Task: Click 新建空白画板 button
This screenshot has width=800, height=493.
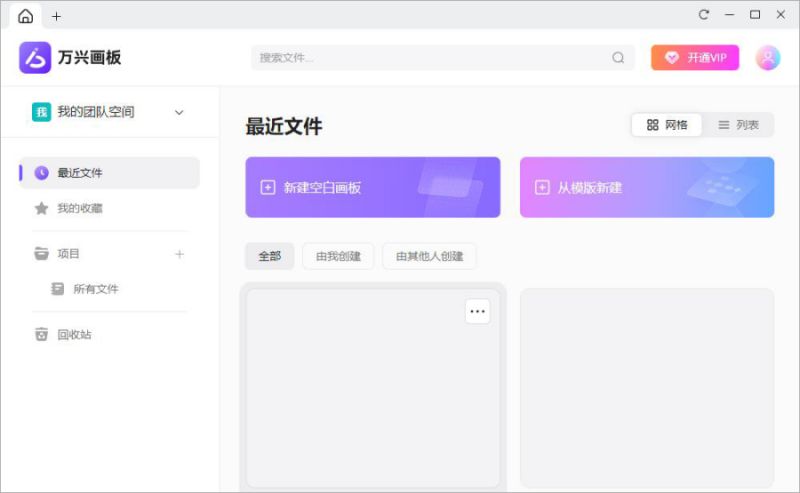Action: click(x=373, y=187)
